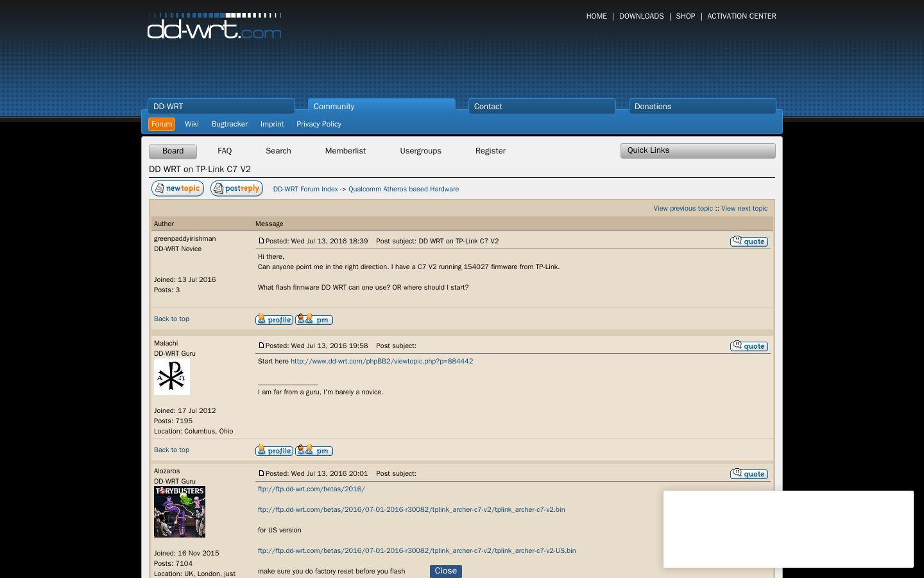View next topic

744,208
